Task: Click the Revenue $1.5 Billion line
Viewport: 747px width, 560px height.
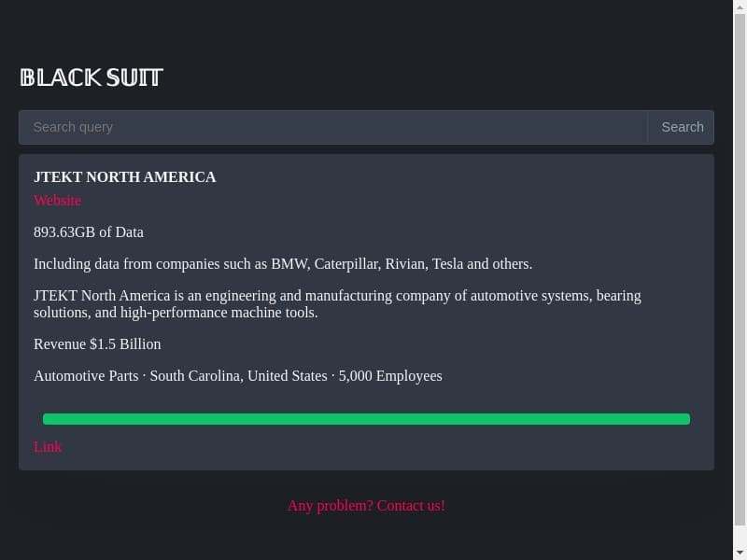Action: 97,343
